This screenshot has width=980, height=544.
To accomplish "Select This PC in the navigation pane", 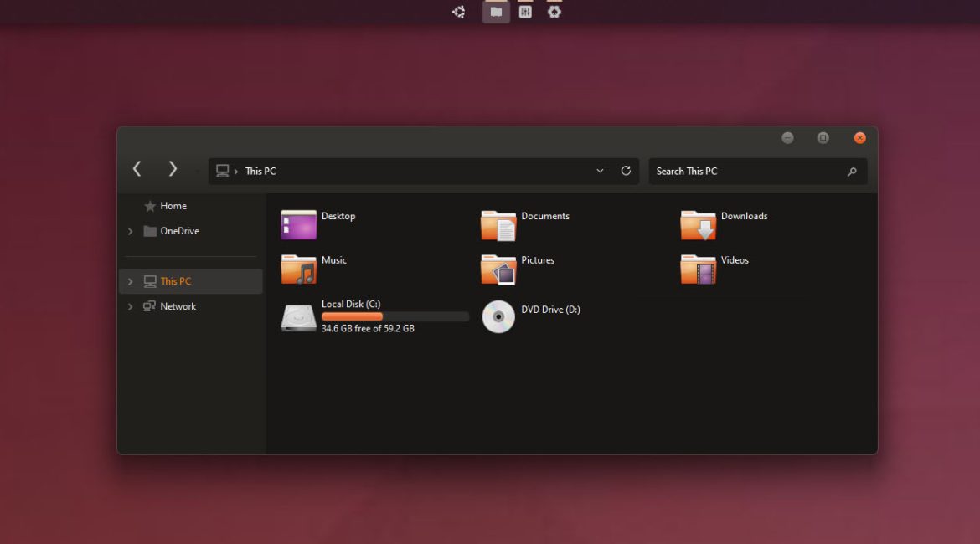I will click(191, 281).
